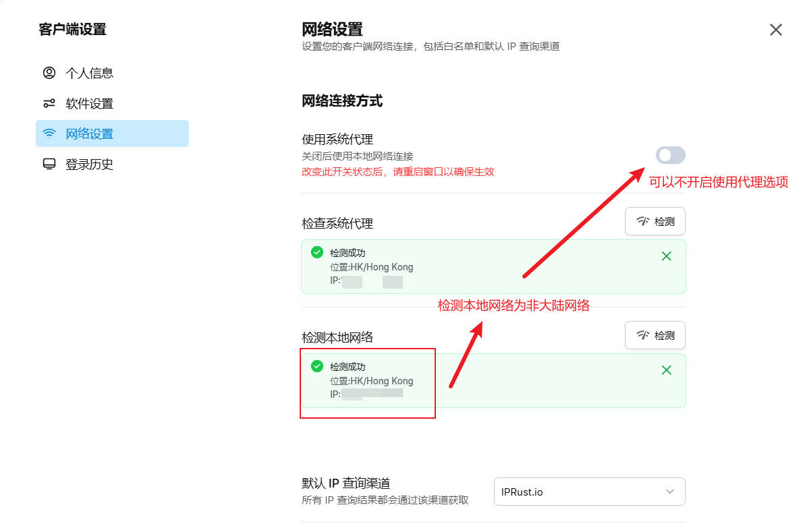This screenshot has height=532, width=801.
Task: Go to the 登录历史 section
Action: (89, 164)
